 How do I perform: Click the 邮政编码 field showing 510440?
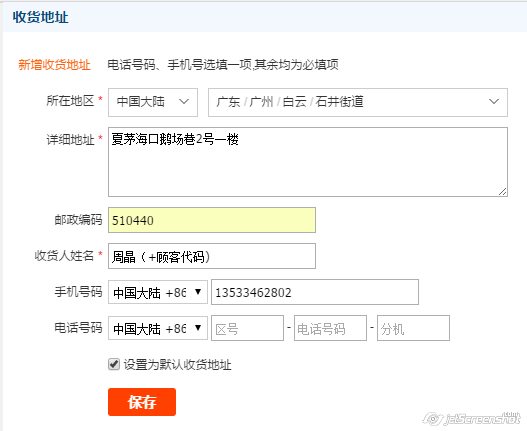[x=212, y=220]
